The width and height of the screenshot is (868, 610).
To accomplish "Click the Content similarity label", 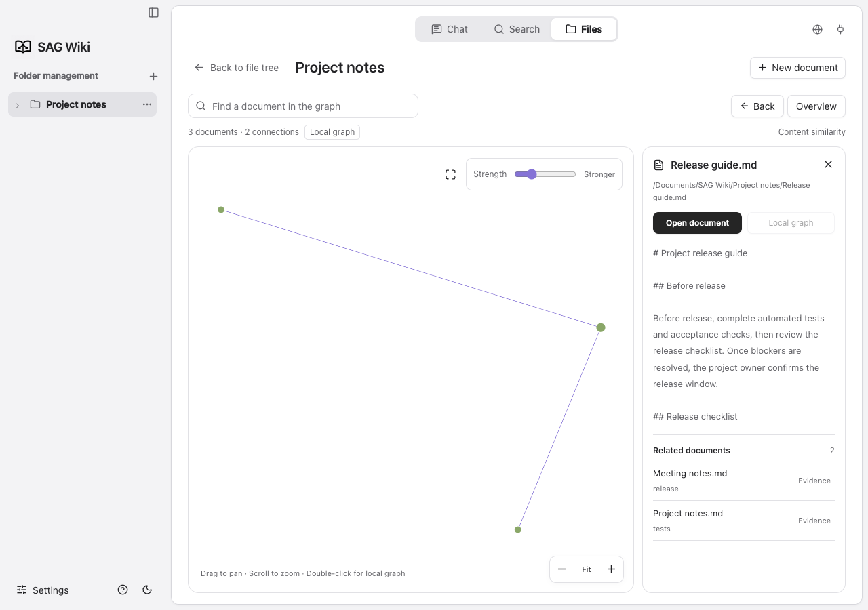I will click(812, 132).
